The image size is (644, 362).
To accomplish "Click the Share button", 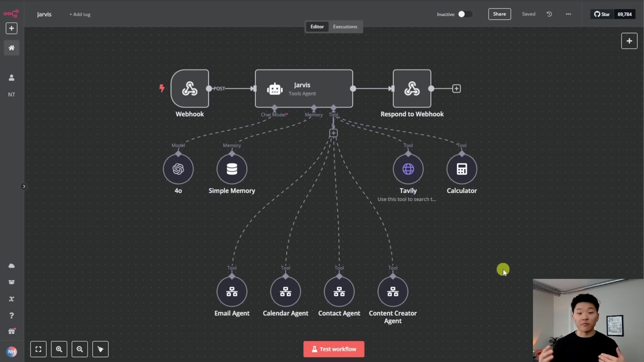I will 499,14.
